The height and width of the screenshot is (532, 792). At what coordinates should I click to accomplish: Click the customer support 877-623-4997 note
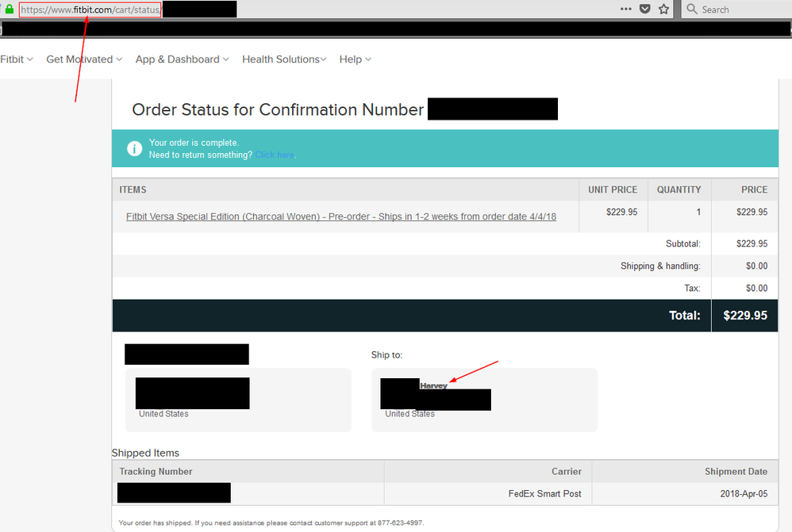pos(271,523)
